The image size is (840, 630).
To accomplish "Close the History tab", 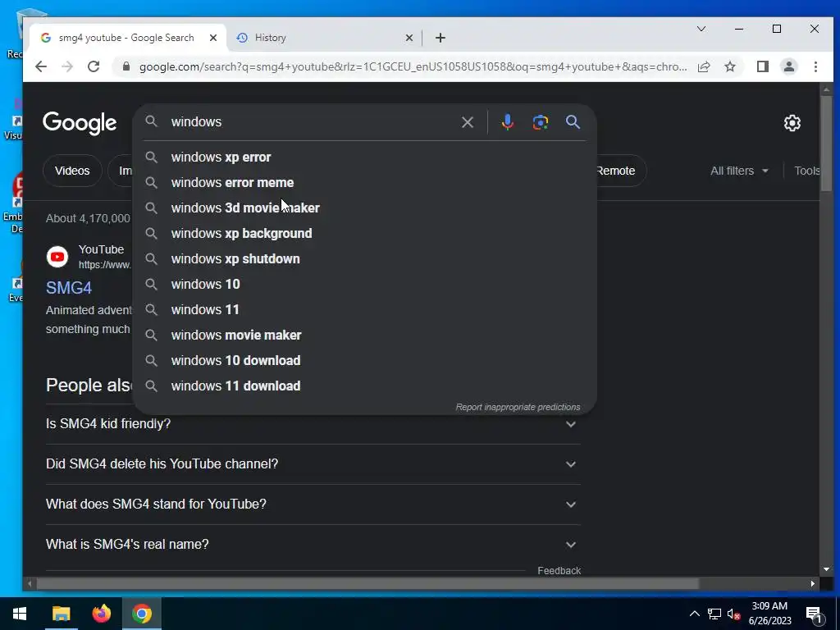I will (x=409, y=38).
